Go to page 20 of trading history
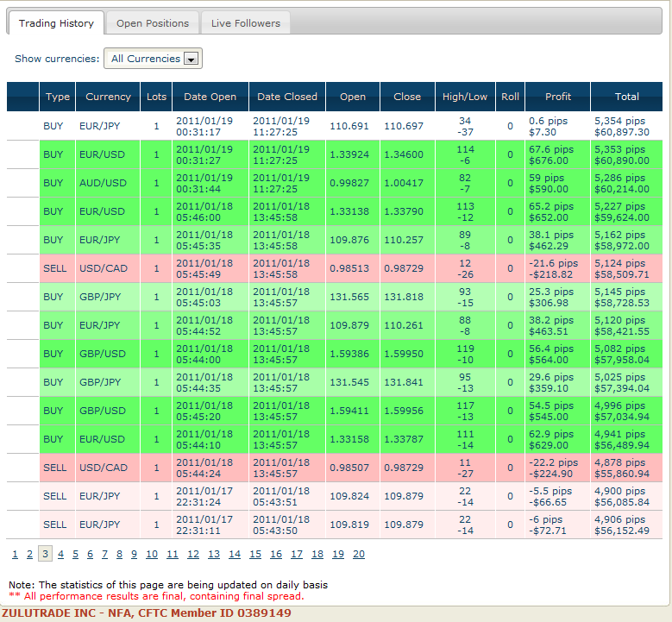 (x=359, y=554)
